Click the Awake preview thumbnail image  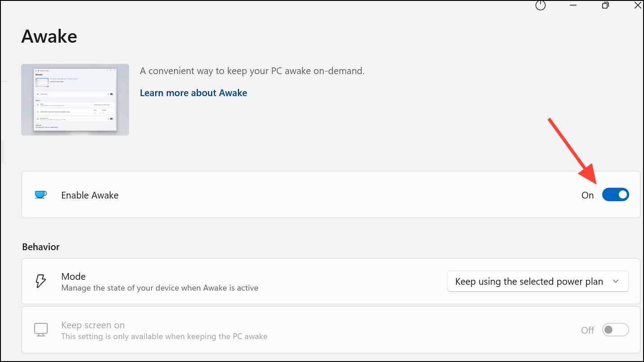(75, 100)
